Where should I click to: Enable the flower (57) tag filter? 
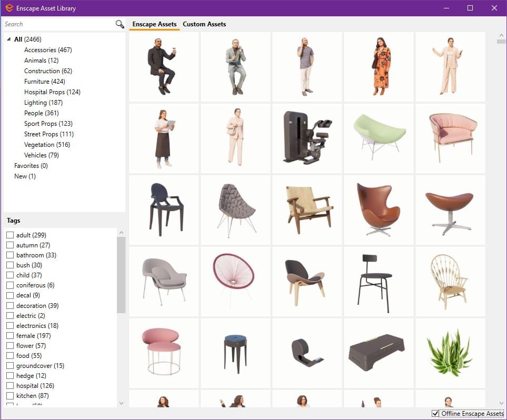click(10, 346)
